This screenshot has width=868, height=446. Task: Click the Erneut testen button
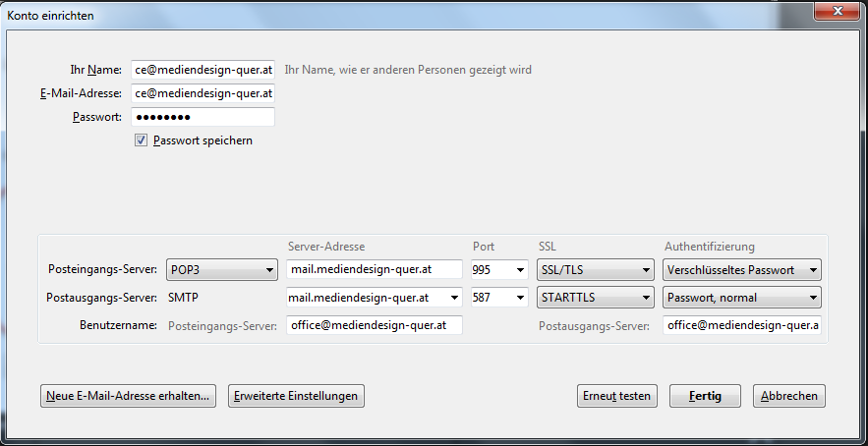[x=616, y=396]
